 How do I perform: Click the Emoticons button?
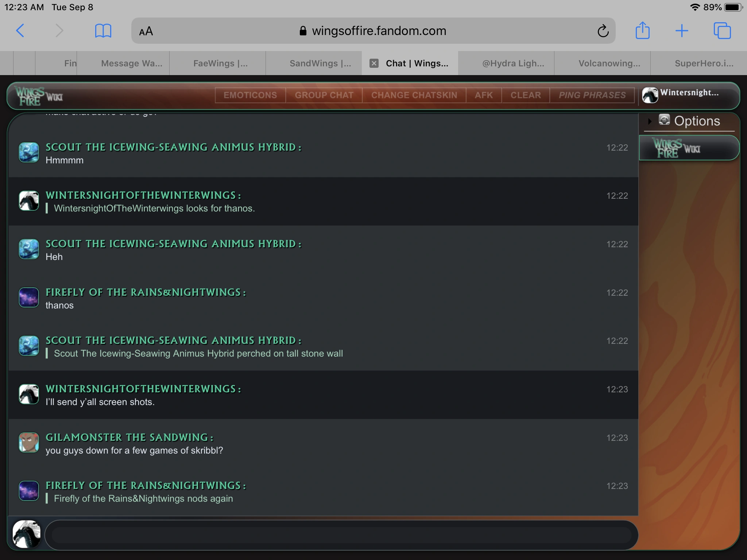click(x=250, y=95)
